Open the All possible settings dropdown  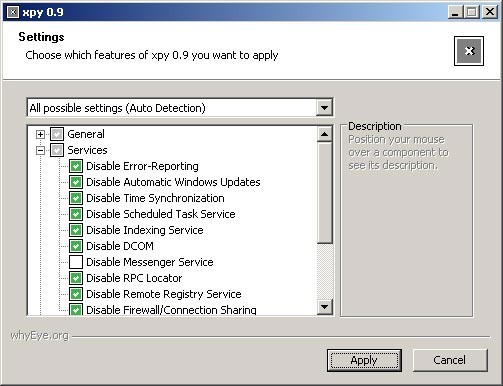pyautogui.click(x=324, y=108)
